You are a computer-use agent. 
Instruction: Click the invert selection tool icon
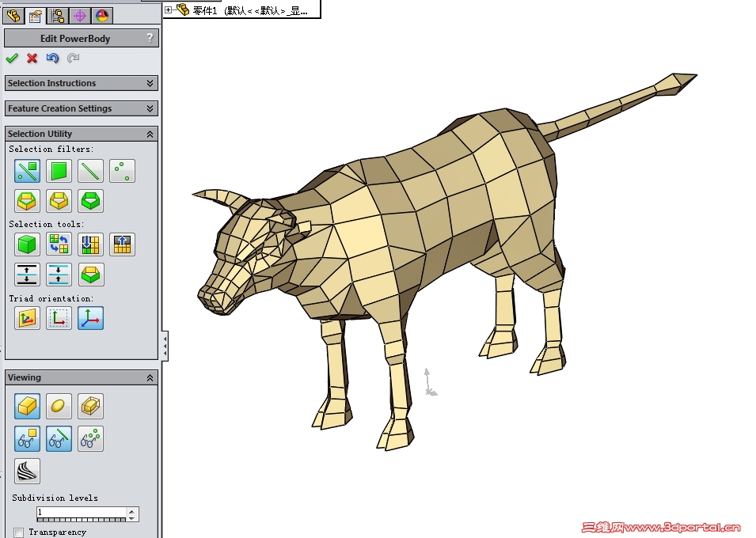59,244
